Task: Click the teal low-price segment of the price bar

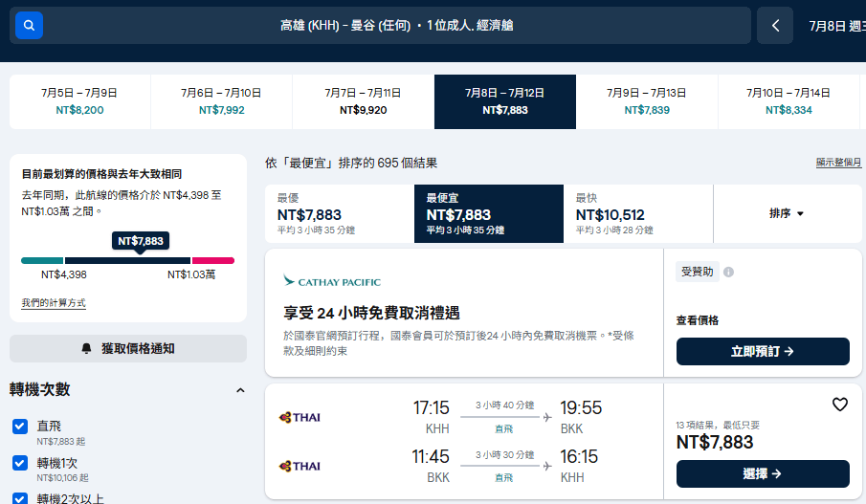Action: pos(42,260)
